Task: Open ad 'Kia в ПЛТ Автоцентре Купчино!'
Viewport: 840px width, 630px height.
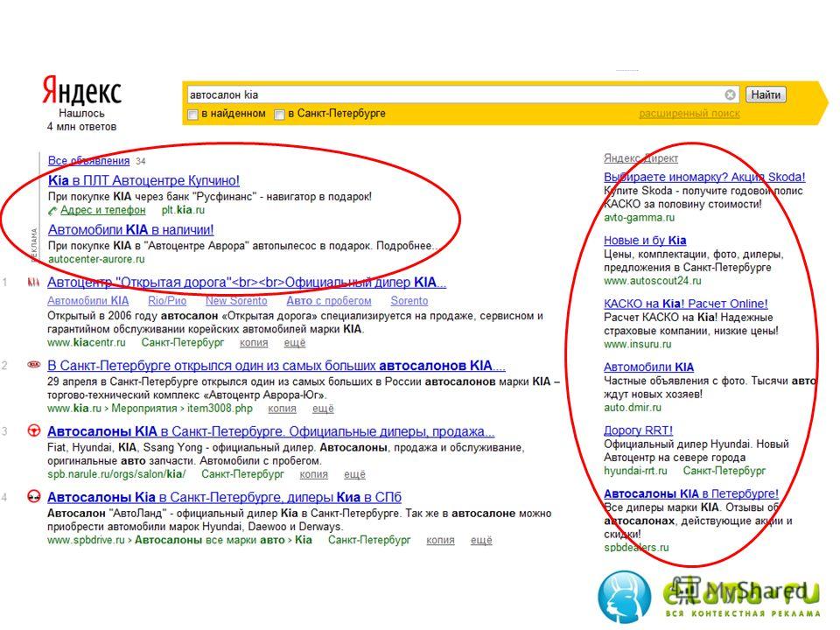Action: (x=143, y=180)
